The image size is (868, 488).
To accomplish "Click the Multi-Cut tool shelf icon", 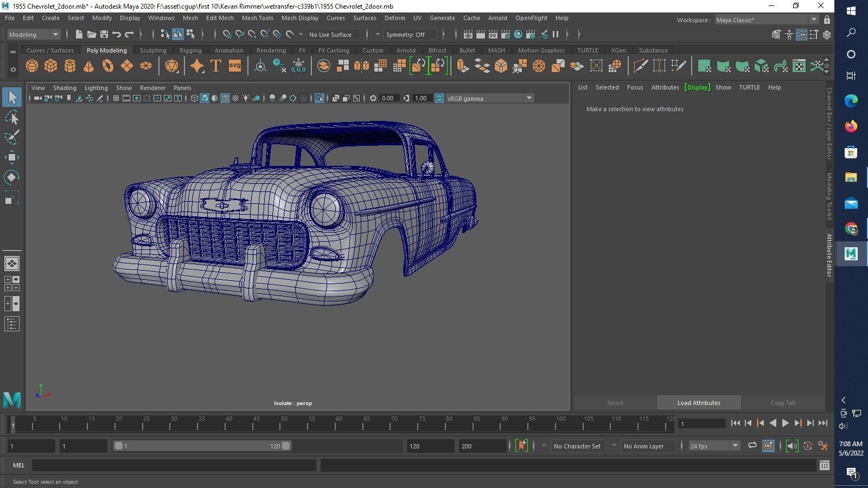I will [x=640, y=66].
